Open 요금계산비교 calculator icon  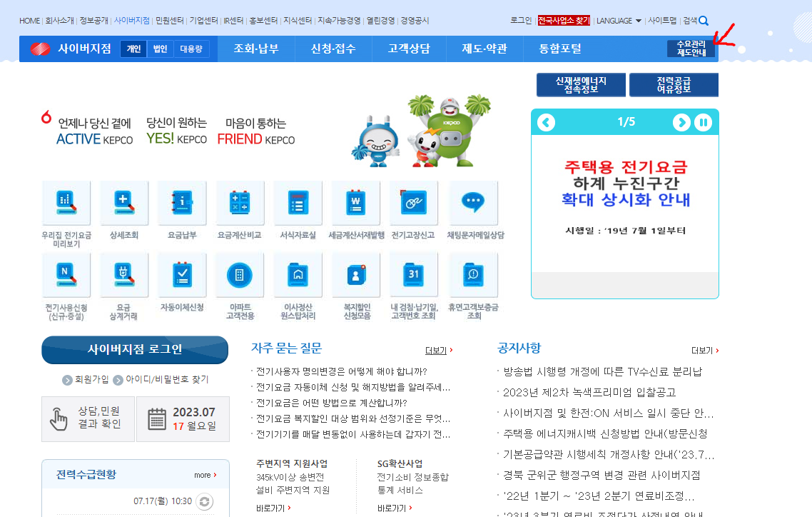[x=240, y=203]
